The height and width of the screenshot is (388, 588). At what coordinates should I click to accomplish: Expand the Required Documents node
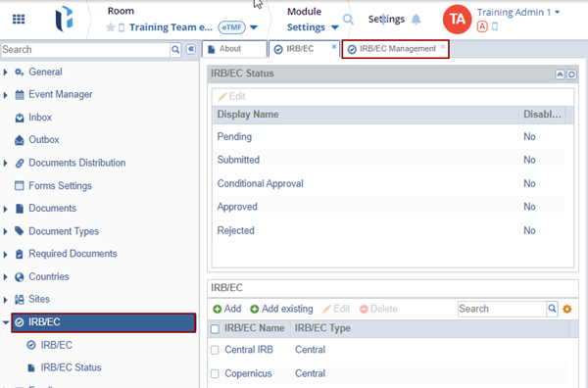coord(5,254)
